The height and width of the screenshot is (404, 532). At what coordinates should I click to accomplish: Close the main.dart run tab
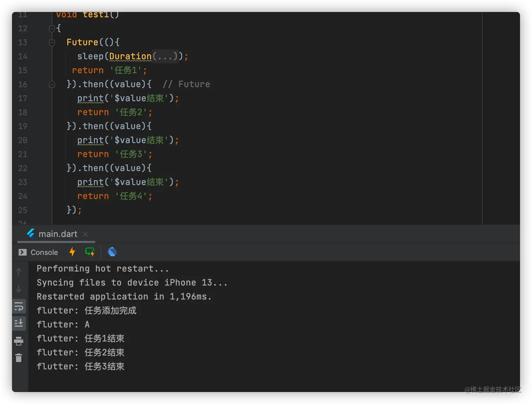point(85,234)
